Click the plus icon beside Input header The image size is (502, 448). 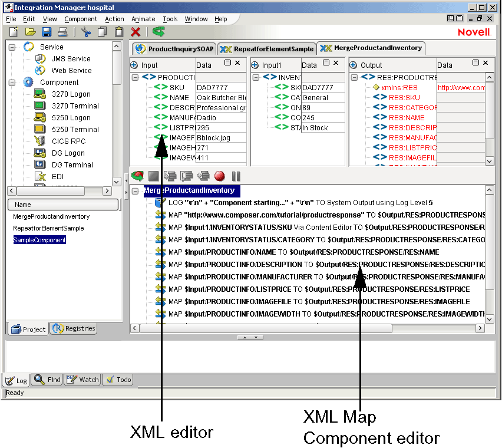click(x=134, y=65)
